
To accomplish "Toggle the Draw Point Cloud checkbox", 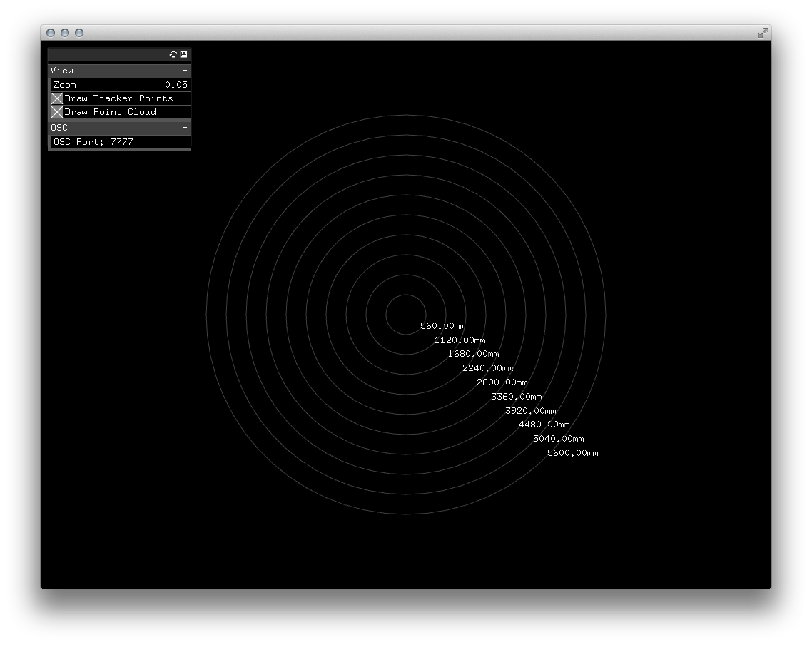I will click(x=57, y=112).
